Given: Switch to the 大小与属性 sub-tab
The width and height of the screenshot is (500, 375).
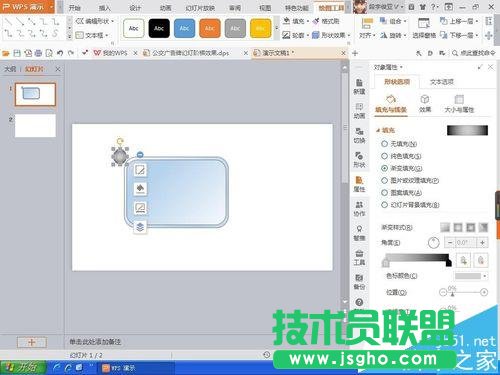Looking at the screenshot, I should tap(459, 104).
